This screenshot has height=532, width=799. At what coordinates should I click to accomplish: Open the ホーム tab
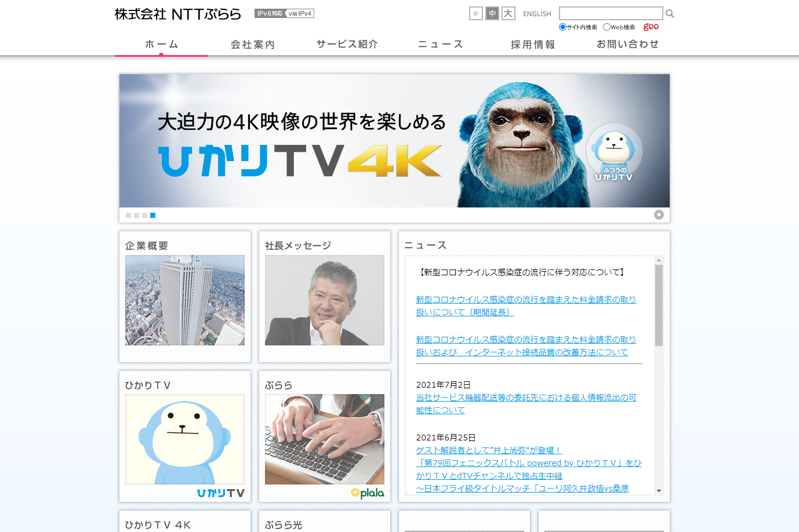click(x=161, y=44)
